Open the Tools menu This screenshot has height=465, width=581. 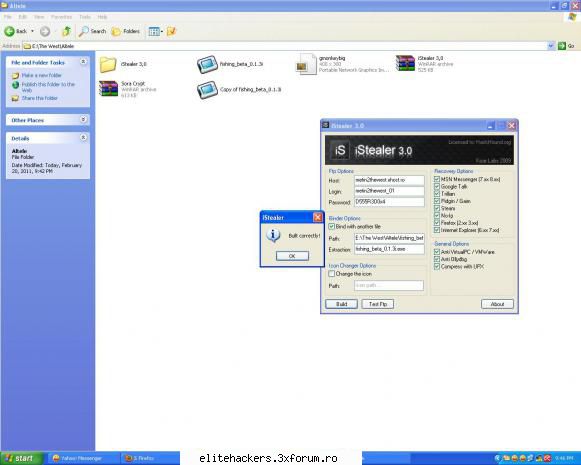pyautogui.click(x=85, y=17)
